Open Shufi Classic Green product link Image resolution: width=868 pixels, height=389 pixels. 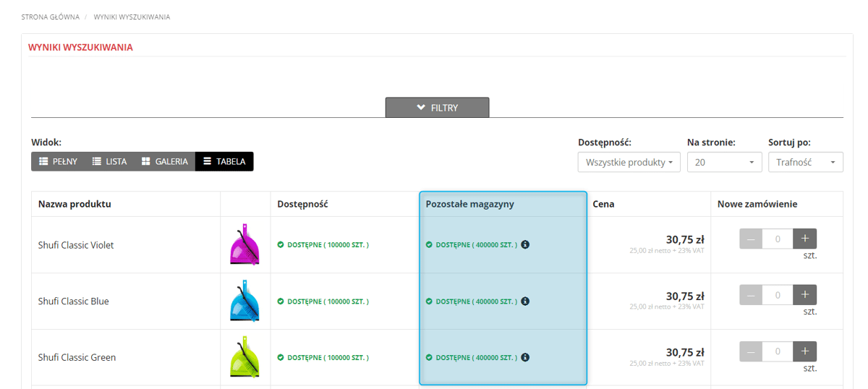click(77, 357)
